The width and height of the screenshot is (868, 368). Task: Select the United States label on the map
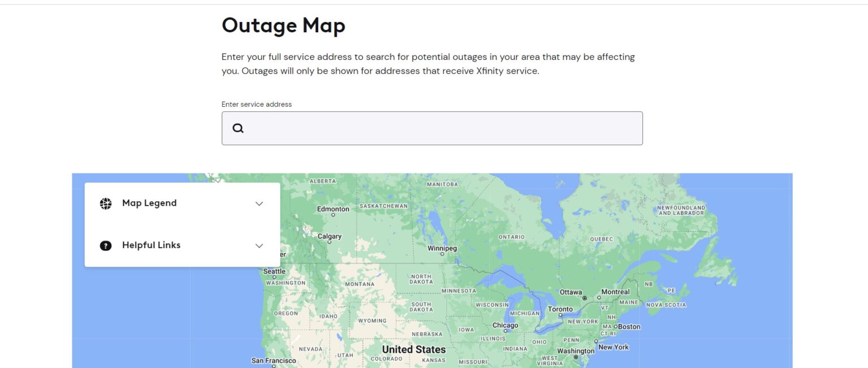pyautogui.click(x=414, y=349)
